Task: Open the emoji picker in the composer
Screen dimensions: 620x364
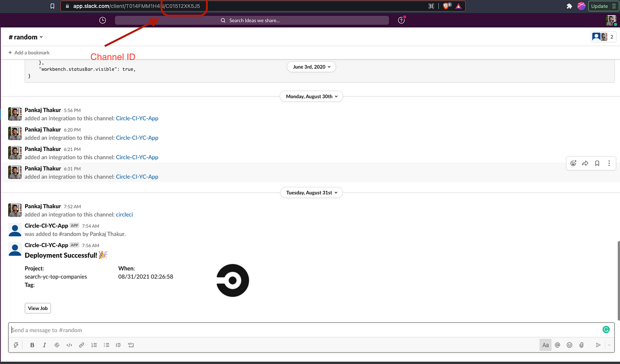Action: (570, 345)
